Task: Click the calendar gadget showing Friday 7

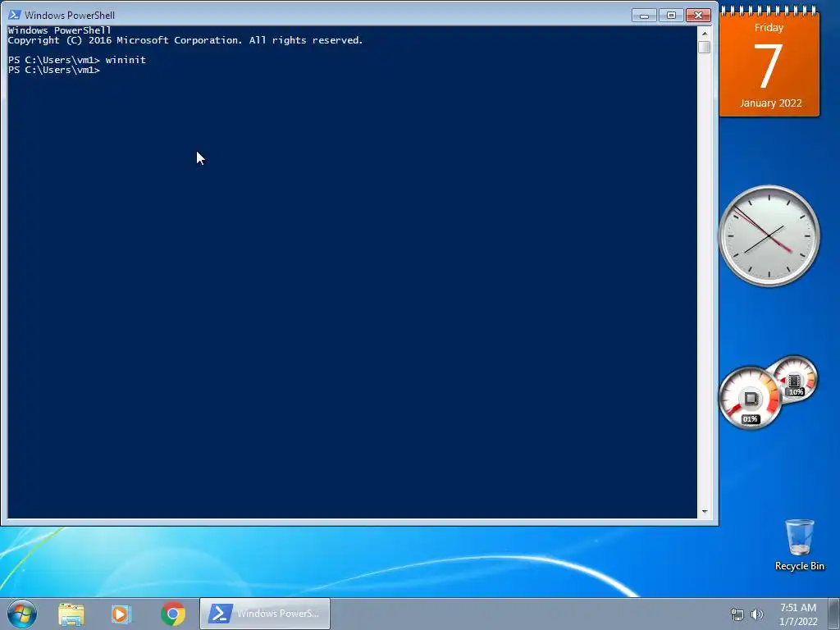Action: coord(769,61)
